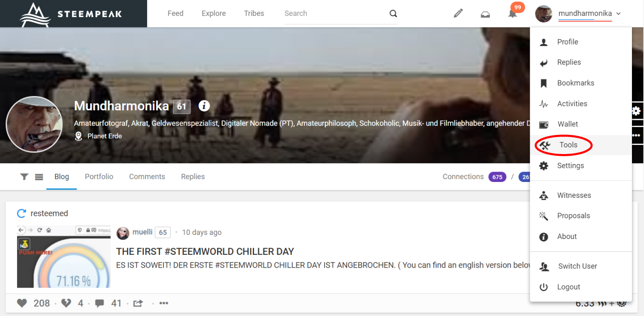Click muelli reputation badge 65

click(163, 232)
